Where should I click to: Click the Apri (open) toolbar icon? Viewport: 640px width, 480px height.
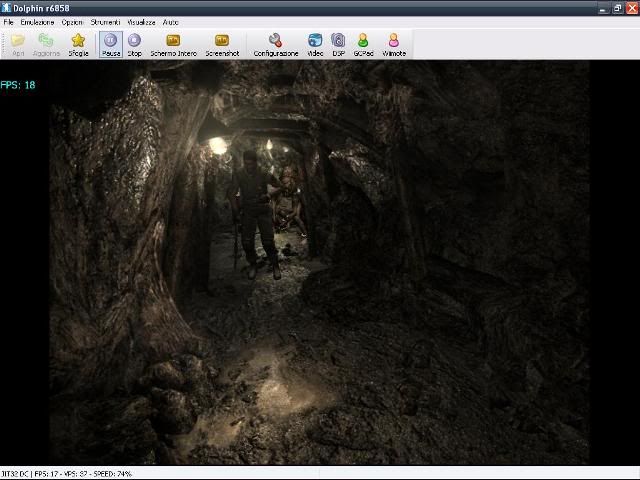point(18,44)
